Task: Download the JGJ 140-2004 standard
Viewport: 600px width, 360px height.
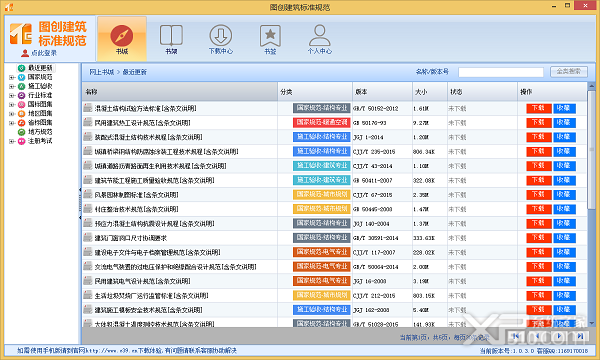Action: click(539, 223)
